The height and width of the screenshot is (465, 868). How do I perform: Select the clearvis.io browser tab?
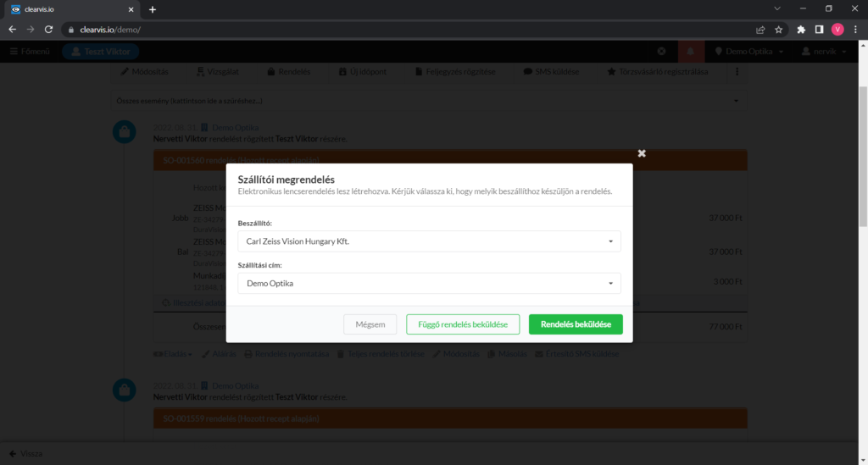click(71, 9)
